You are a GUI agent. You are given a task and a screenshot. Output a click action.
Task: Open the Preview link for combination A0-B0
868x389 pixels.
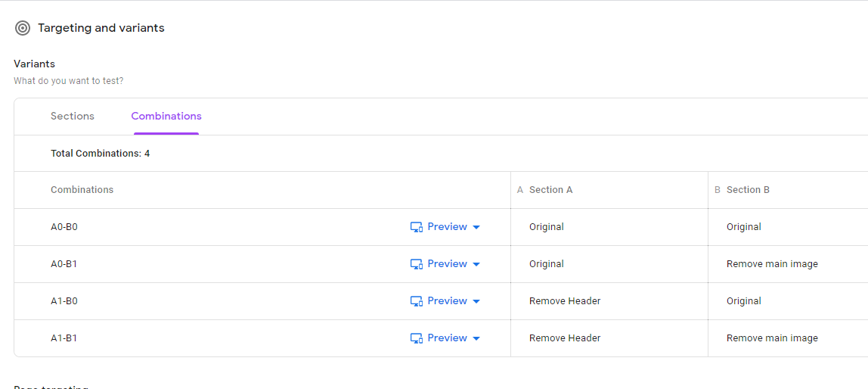point(448,226)
